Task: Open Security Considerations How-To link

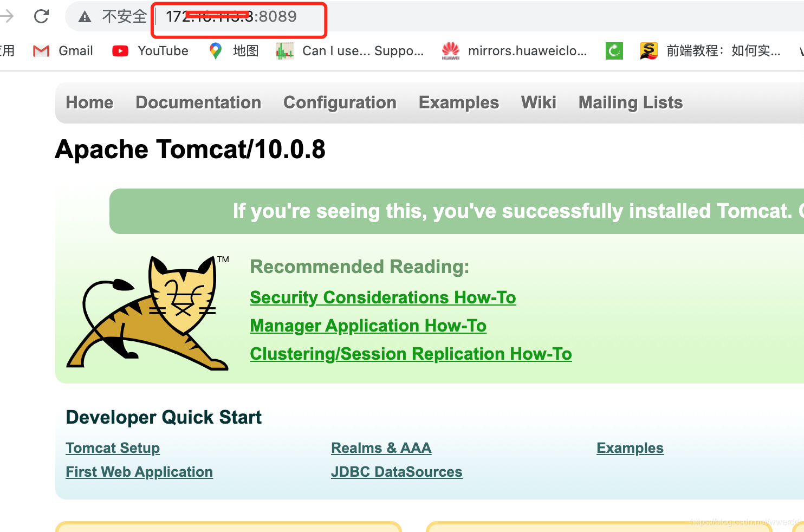Action: coord(383,297)
